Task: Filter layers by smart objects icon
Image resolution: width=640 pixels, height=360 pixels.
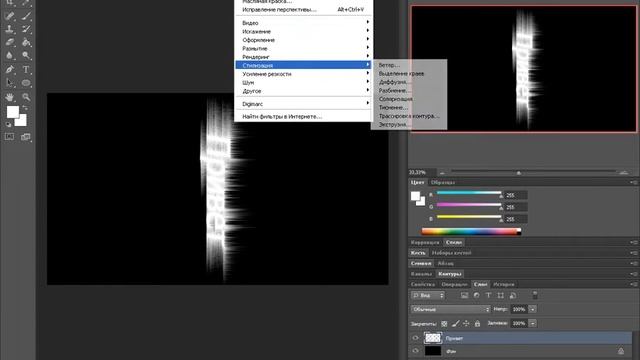Action: 513,295
